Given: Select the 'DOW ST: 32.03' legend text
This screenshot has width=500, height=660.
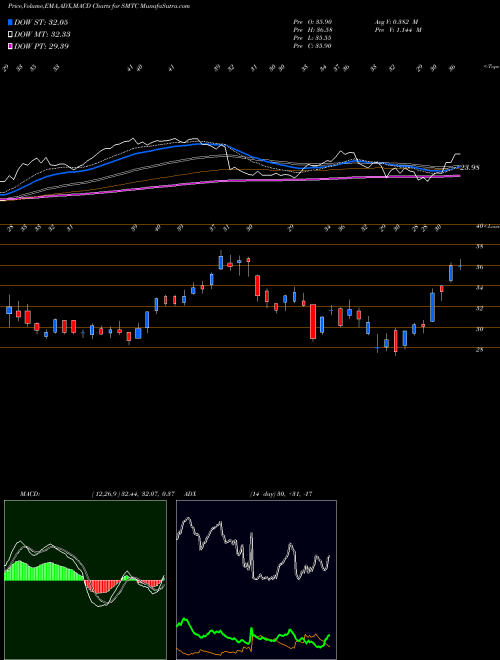Looking at the screenshot, I should (41, 22).
